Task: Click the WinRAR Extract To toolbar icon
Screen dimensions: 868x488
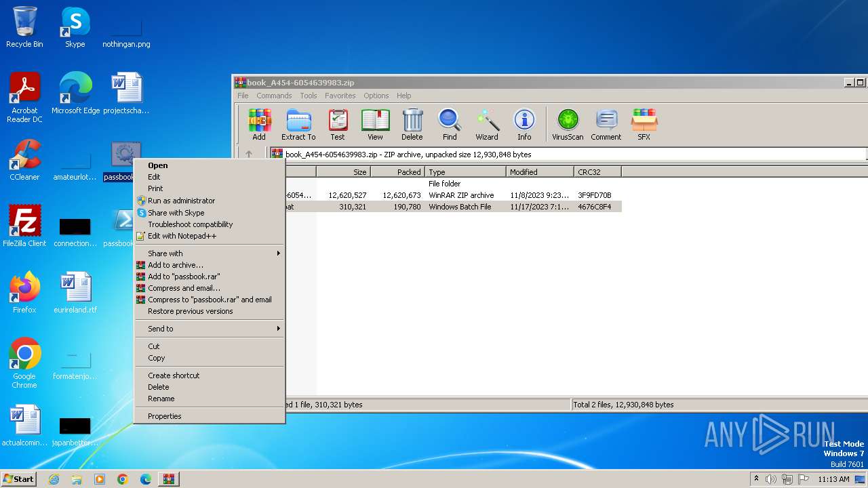Action: pyautogui.click(x=298, y=125)
